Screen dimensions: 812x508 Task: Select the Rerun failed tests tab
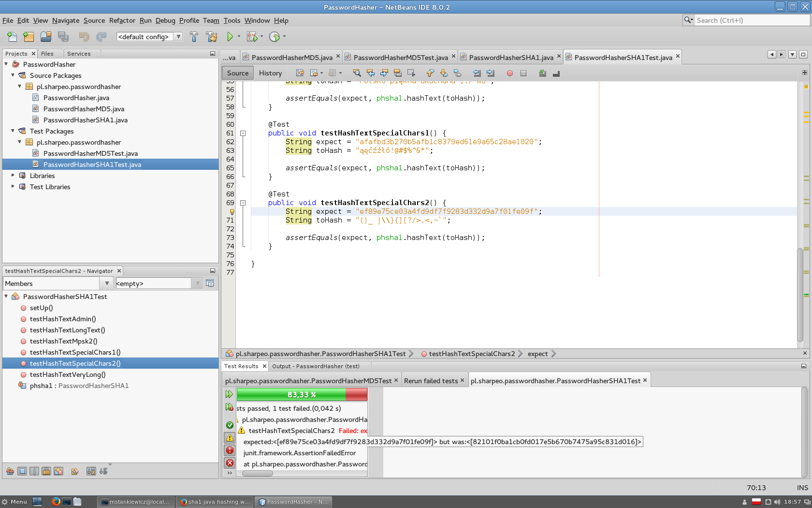[430, 380]
